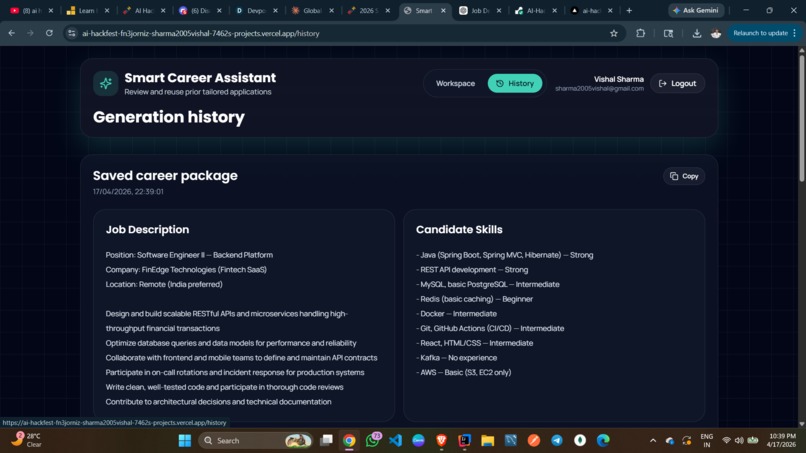
Task: Show hidden system tray icons
Action: 653,440
